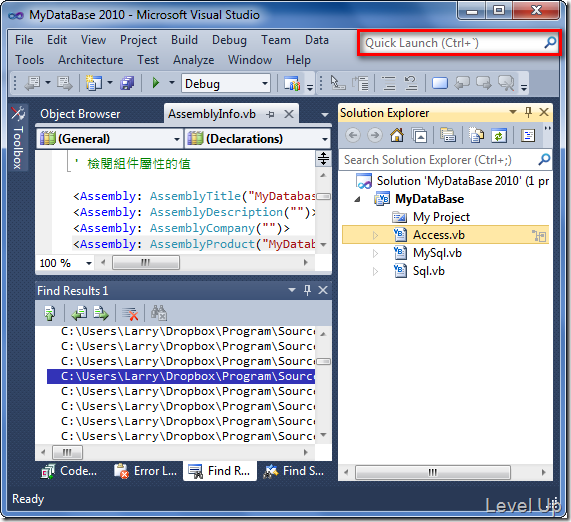
Task: Click the performance wizard chart icon
Action: 292,83
